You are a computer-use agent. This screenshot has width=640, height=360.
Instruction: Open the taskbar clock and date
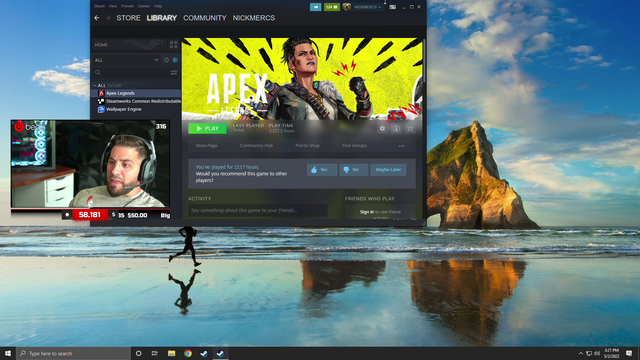coord(611,353)
